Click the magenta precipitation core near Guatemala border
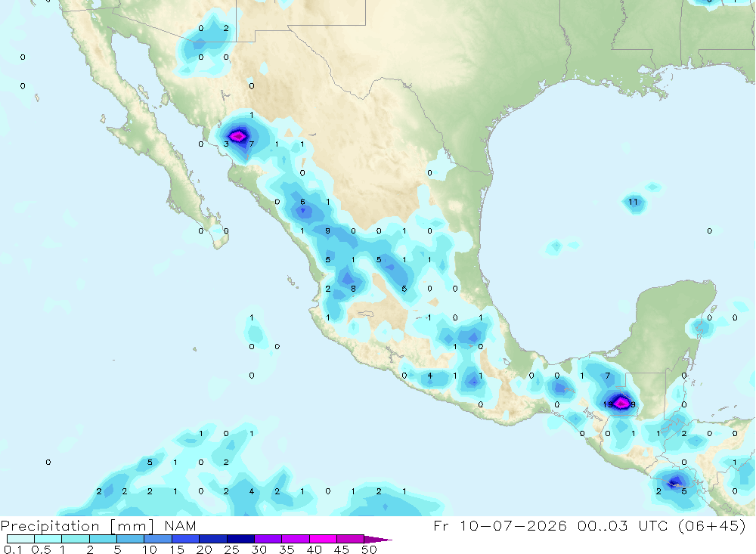Image resolution: width=756 pixels, height=554 pixels. 621,402
